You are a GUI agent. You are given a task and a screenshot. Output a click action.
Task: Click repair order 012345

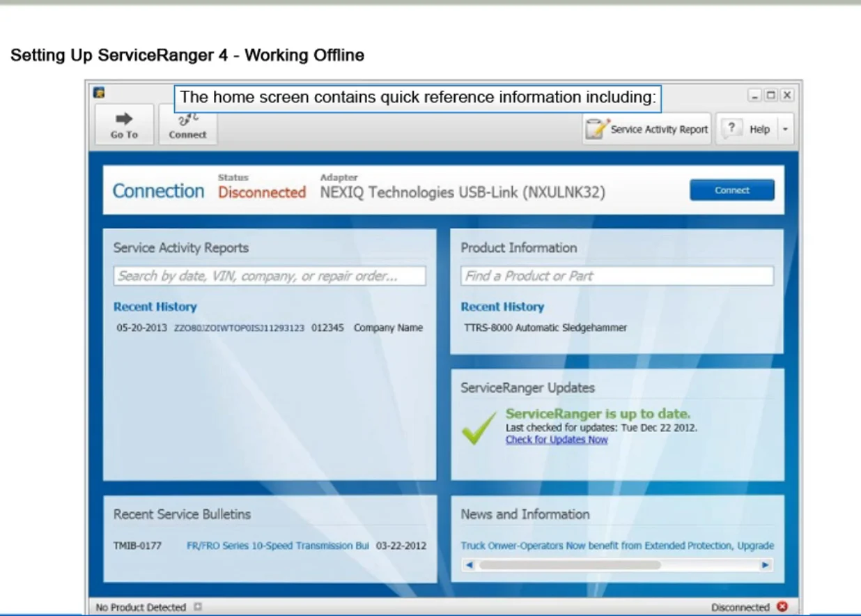coord(327,328)
